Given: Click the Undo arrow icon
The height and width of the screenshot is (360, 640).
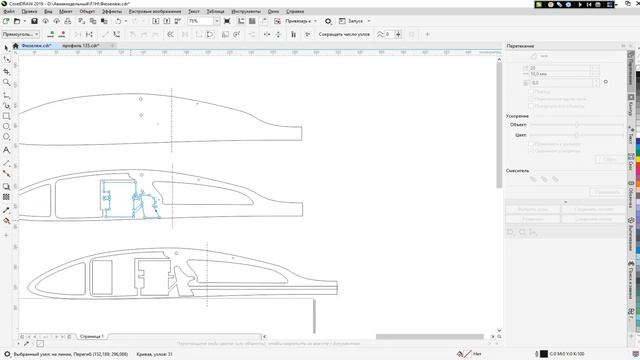Looking at the screenshot, I should (x=118, y=21).
